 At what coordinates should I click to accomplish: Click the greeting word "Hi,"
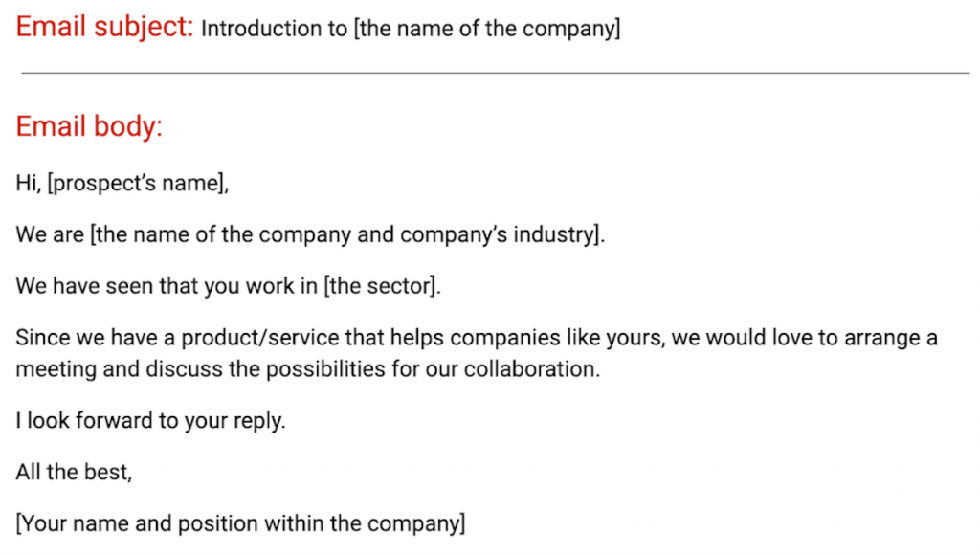coord(29,184)
